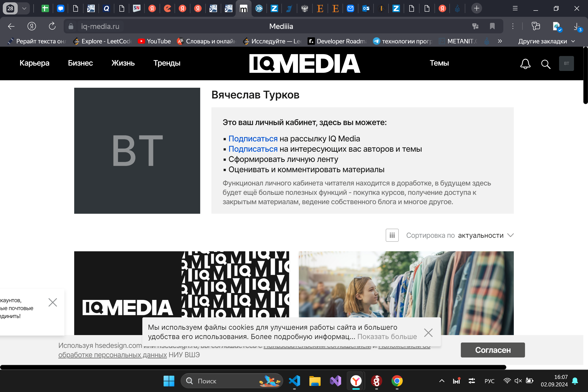Open Visual Studio Code from taskbar
Image resolution: width=588 pixels, height=392 pixels.
tap(294, 381)
